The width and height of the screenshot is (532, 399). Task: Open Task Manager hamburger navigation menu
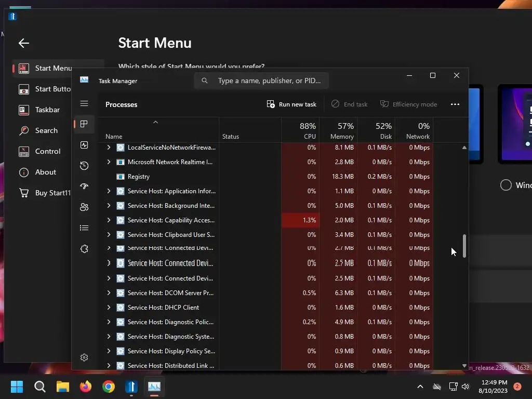(84, 103)
